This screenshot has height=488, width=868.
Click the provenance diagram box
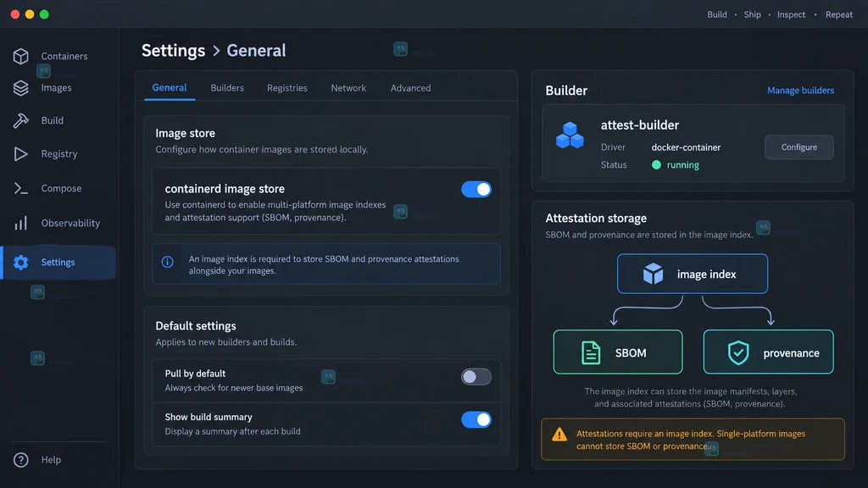[768, 352]
